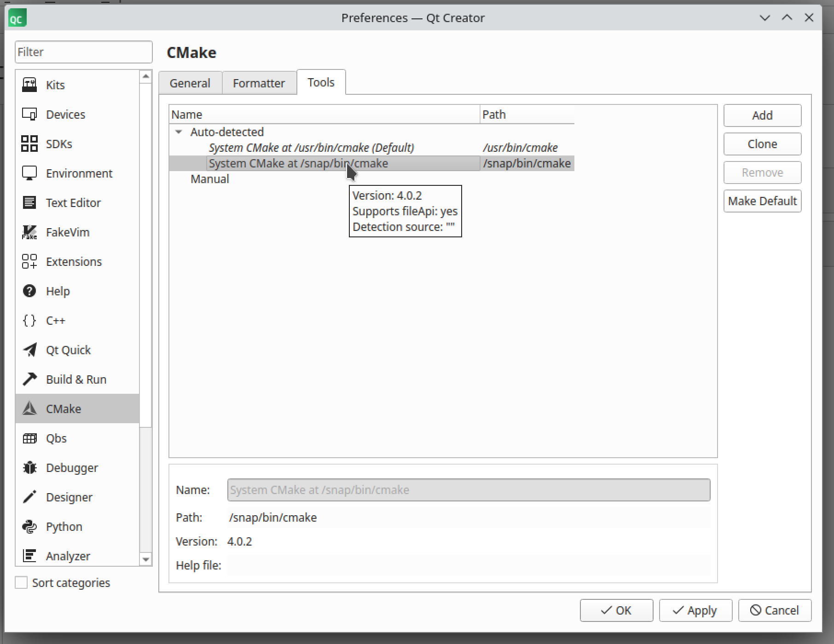Screen dimensions: 834x644
Task: Click the Make Default button
Action: 762,201
